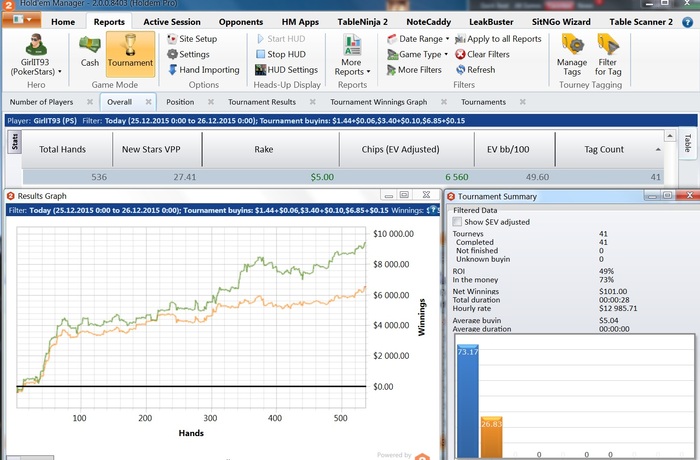Click the GirlIT93 hero avatar icon

coord(36,44)
